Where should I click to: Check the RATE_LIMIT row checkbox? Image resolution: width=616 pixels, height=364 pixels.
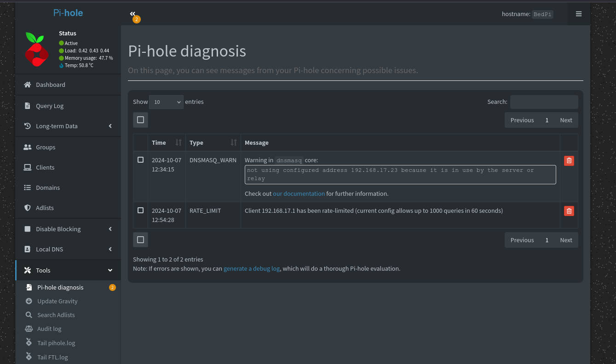tap(141, 210)
